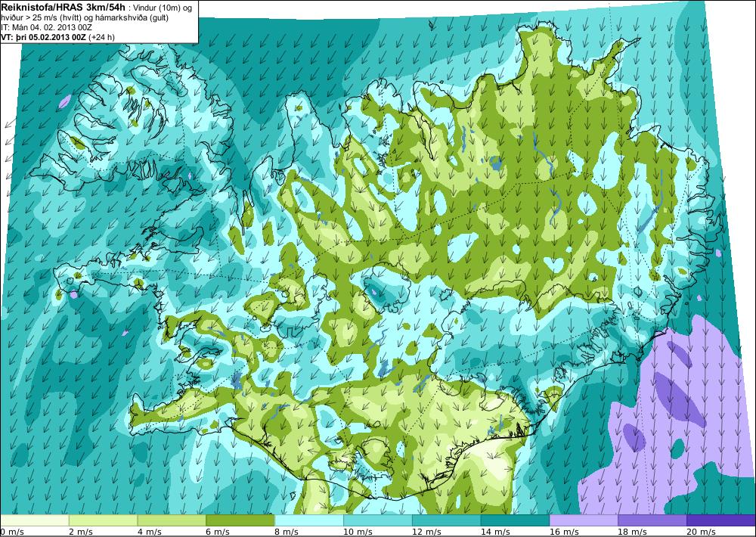Click the legend swatch for 0–2 m/s

[35, 520]
